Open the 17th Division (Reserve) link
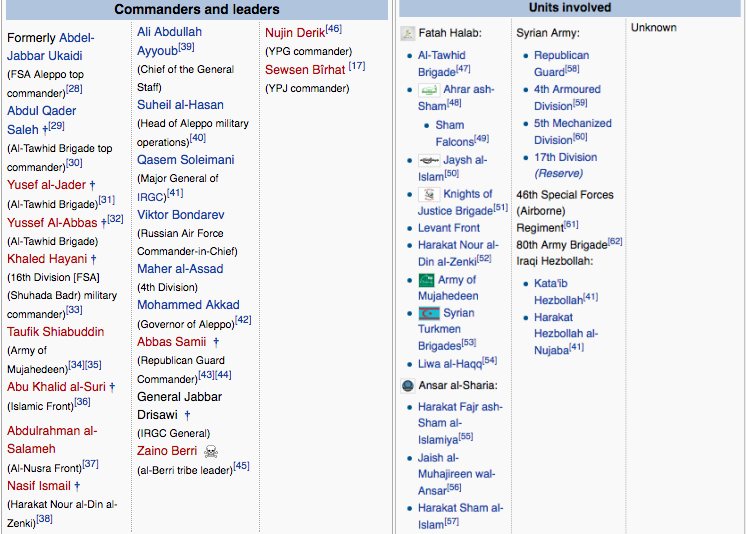Image resolution: width=747 pixels, height=534 pixels. click(x=565, y=165)
